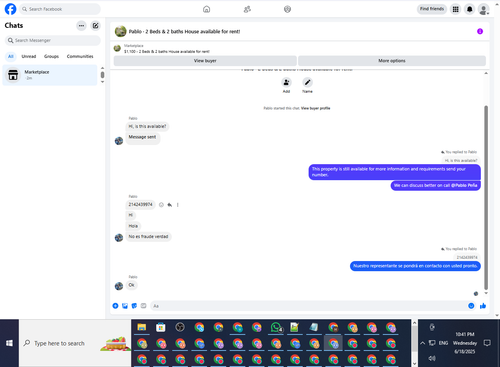Click the 'No es fraude verdad' message
This screenshot has width=500, height=367.
[x=148, y=237]
